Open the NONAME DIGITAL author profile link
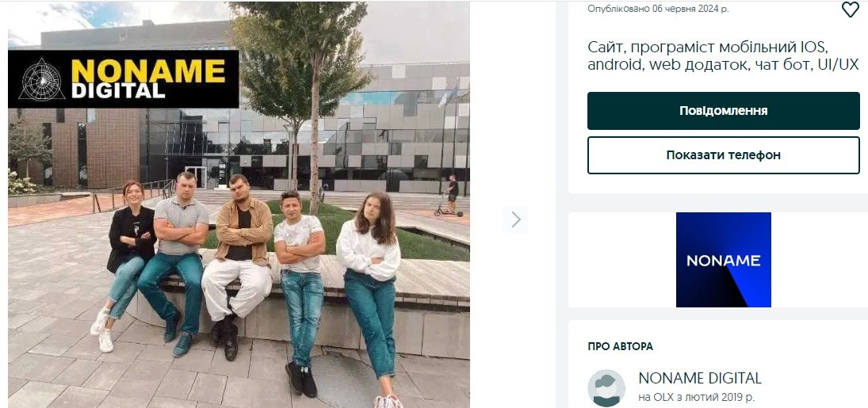The width and height of the screenshot is (868, 408). (700, 379)
